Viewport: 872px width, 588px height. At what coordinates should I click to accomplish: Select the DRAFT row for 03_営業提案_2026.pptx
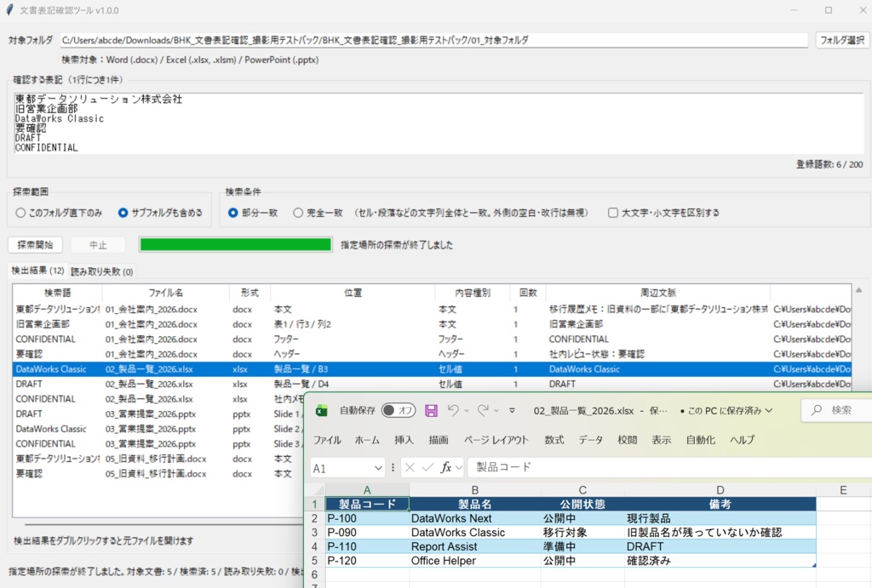158,414
